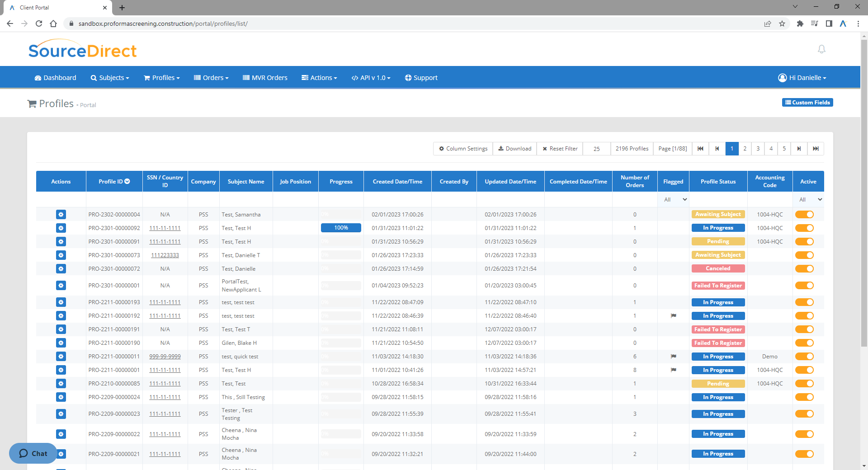Click the flag icon on the quick test row
The width and height of the screenshot is (868, 470).
[x=673, y=356]
